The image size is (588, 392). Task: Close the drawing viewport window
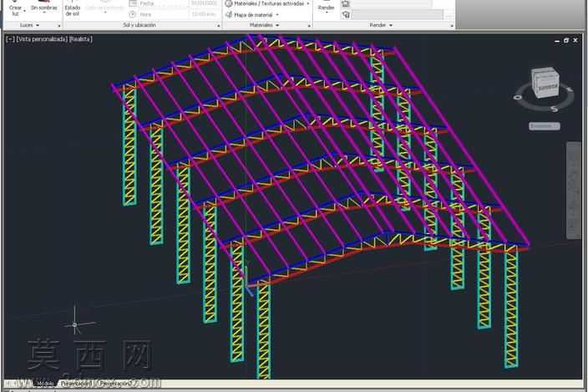(x=575, y=40)
